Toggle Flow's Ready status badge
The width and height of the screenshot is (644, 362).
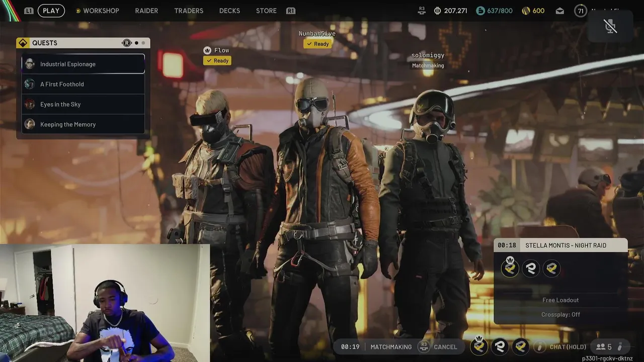pos(217,60)
